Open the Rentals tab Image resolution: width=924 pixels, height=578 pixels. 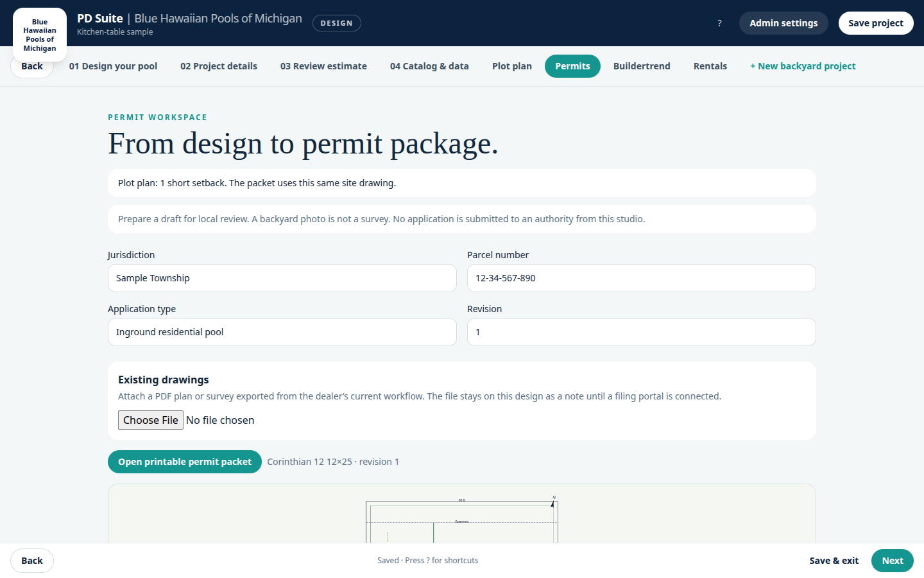(710, 66)
